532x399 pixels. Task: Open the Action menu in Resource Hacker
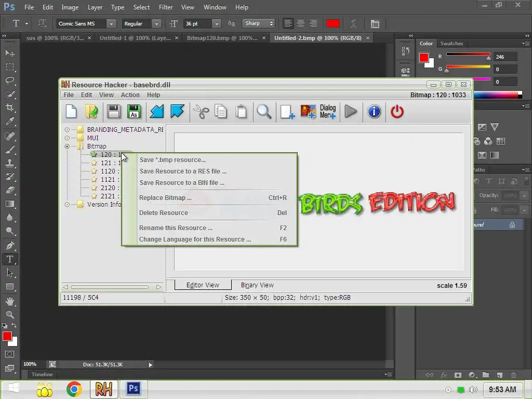(x=130, y=95)
